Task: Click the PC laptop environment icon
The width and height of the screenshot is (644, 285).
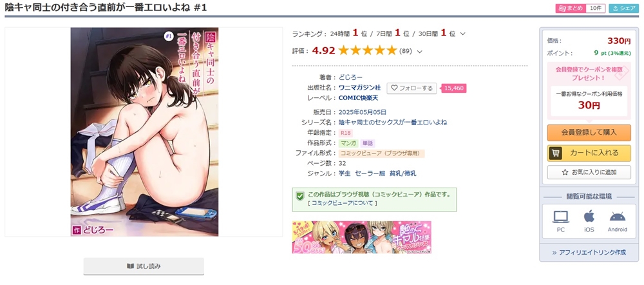Action: (x=561, y=217)
